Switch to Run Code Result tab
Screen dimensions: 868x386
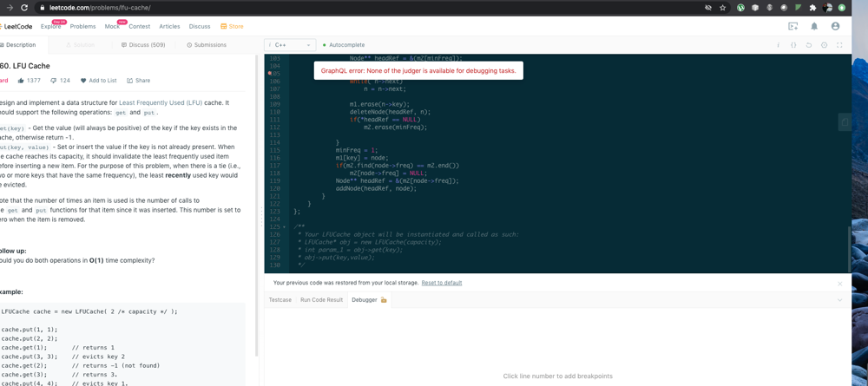(x=322, y=300)
